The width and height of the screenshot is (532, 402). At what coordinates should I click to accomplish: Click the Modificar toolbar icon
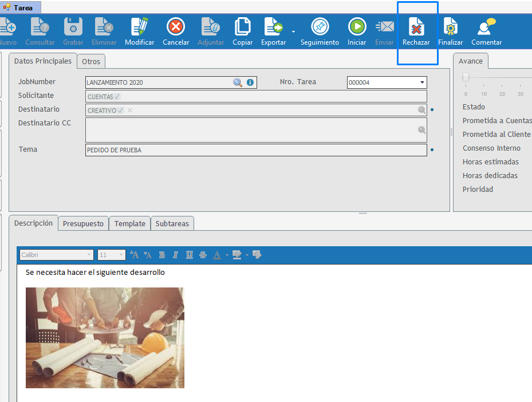(x=139, y=27)
